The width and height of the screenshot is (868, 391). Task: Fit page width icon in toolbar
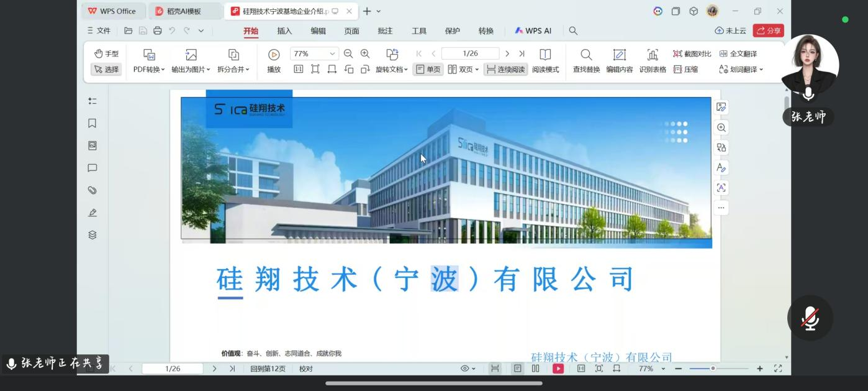click(332, 70)
